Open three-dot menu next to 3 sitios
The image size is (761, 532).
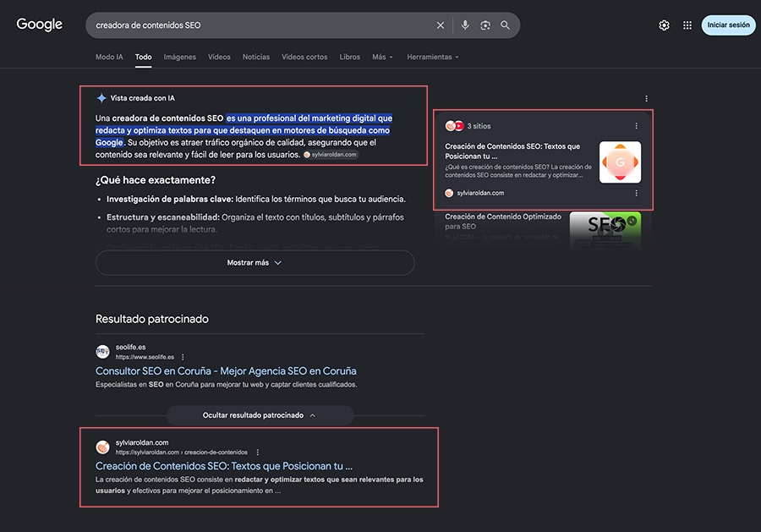click(636, 126)
